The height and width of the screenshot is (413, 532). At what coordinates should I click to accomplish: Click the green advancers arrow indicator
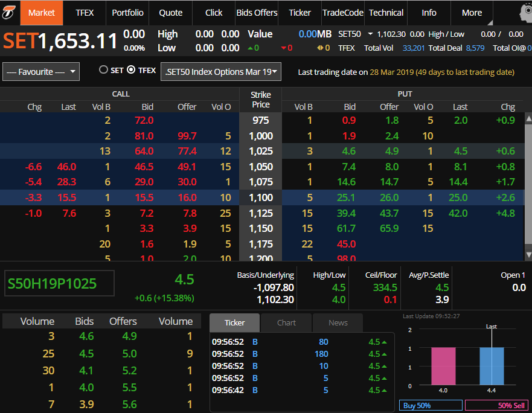tap(251, 48)
